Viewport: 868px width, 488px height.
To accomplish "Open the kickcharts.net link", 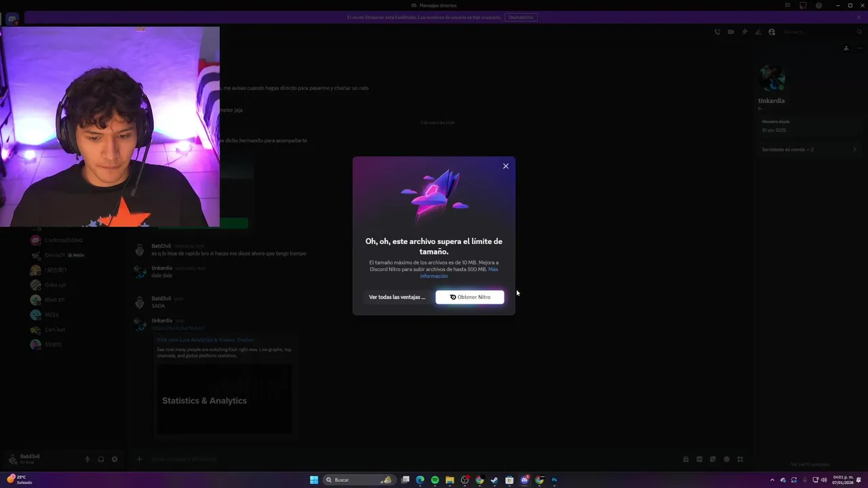I will [178, 328].
